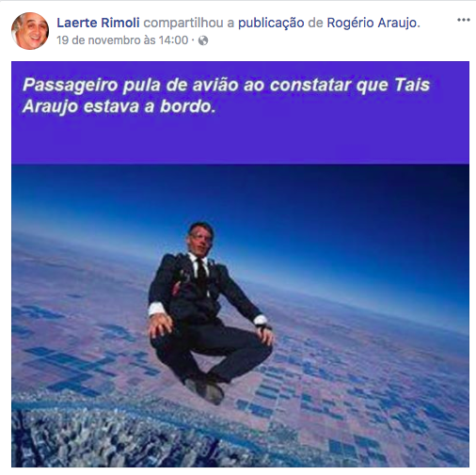476x475 pixels.
Task: Click the suited man sitting in mid-air
Action: pos(210,313)
